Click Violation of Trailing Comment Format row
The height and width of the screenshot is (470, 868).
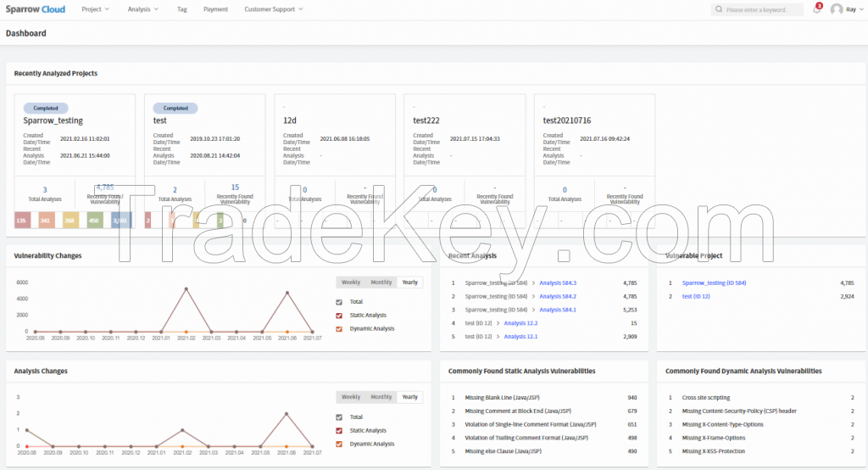(x=543, y=438)
